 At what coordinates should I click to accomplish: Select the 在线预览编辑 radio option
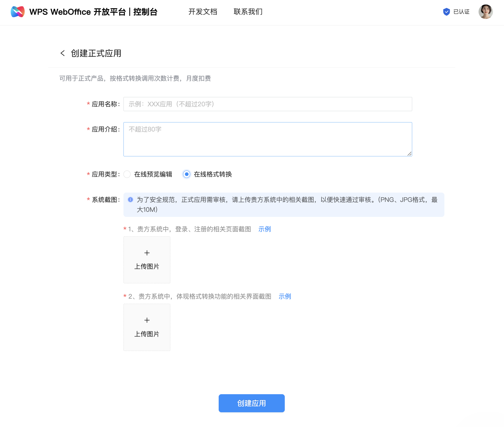pyautogui.click(x=127, y=174)
